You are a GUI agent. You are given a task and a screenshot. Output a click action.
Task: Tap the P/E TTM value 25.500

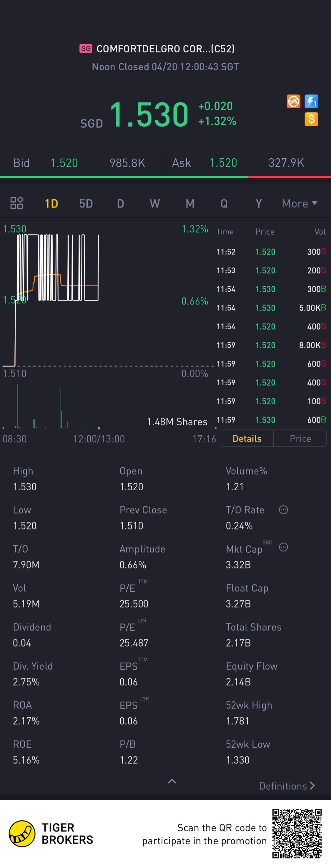coord(134,604)
